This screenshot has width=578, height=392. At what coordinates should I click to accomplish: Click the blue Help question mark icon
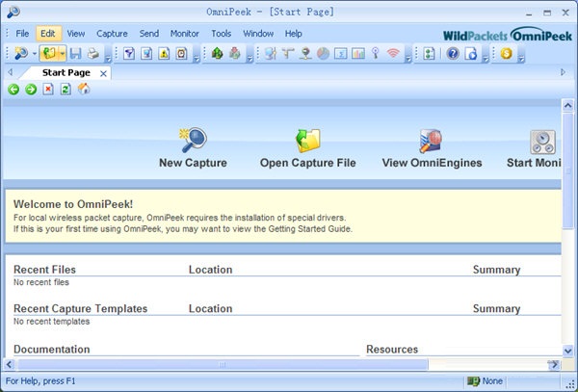[x=453, y=54]
